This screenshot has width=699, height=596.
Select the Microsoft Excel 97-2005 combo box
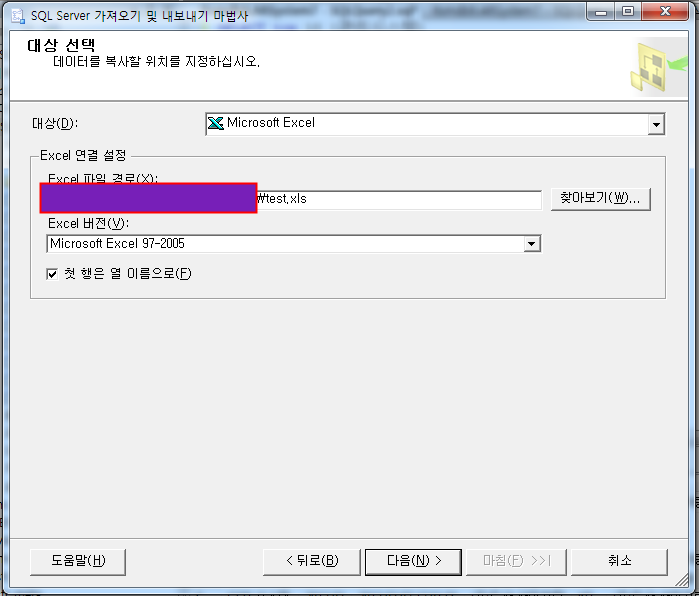click(294, 244)
